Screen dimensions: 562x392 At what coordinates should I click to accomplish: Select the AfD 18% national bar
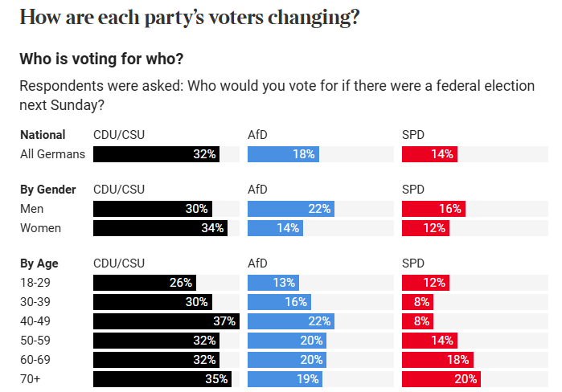click(283, 154)
